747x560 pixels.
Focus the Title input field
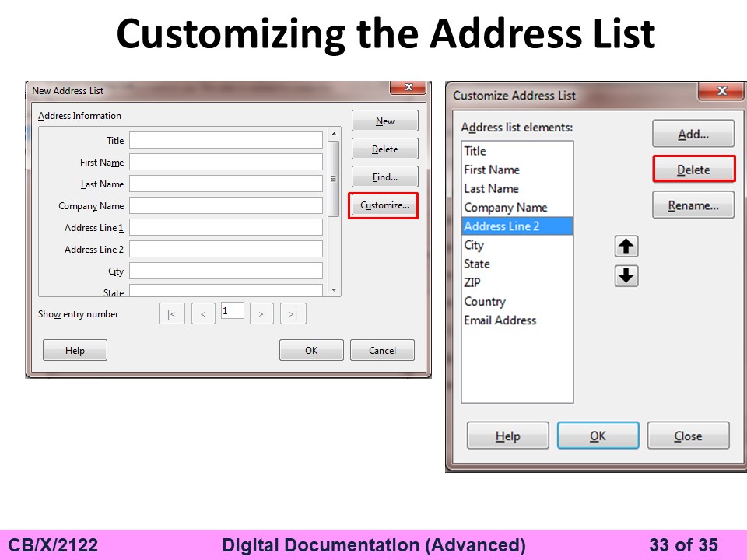point(226,140)
